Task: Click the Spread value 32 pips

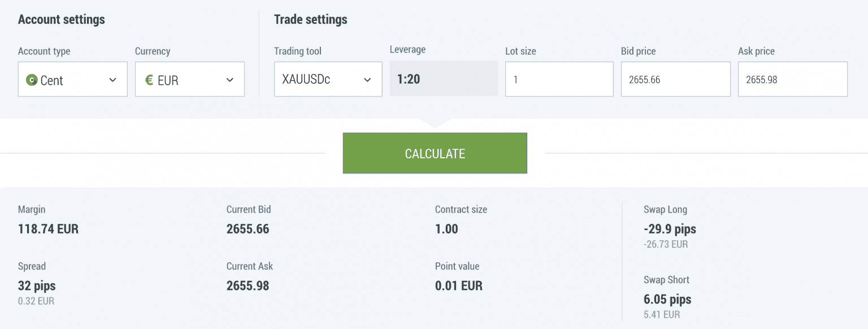Action: 37,285
